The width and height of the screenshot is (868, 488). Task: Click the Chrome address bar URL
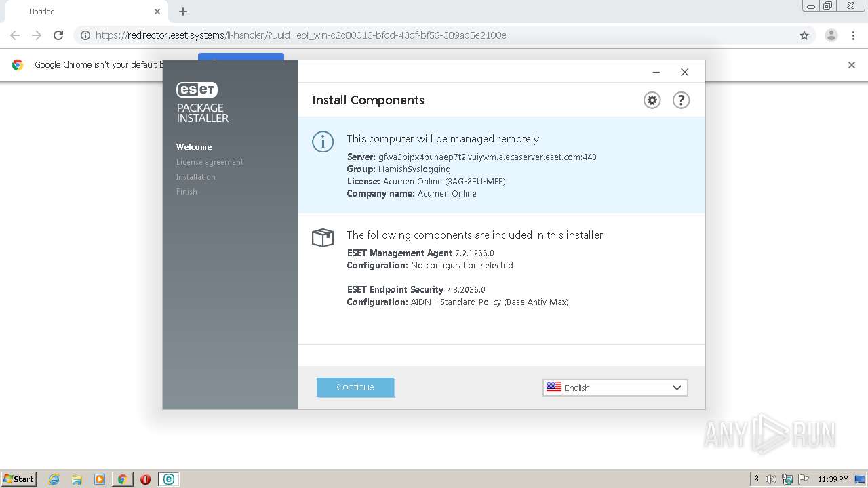tap(301, 35)
